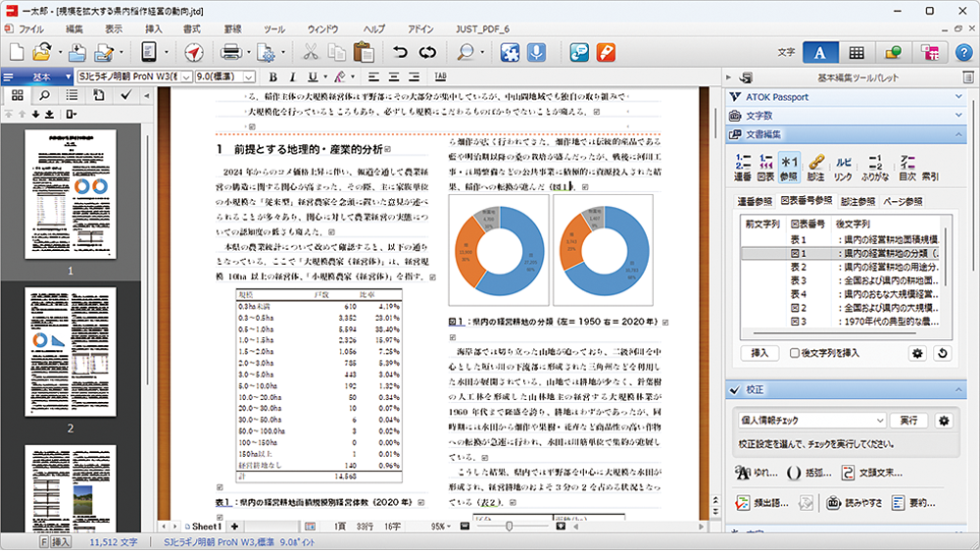Open the 個人情報チェック proofreading dropdown
Viewport: 980px width, 552px height.
pyautogui.click(x=879, y=421)
